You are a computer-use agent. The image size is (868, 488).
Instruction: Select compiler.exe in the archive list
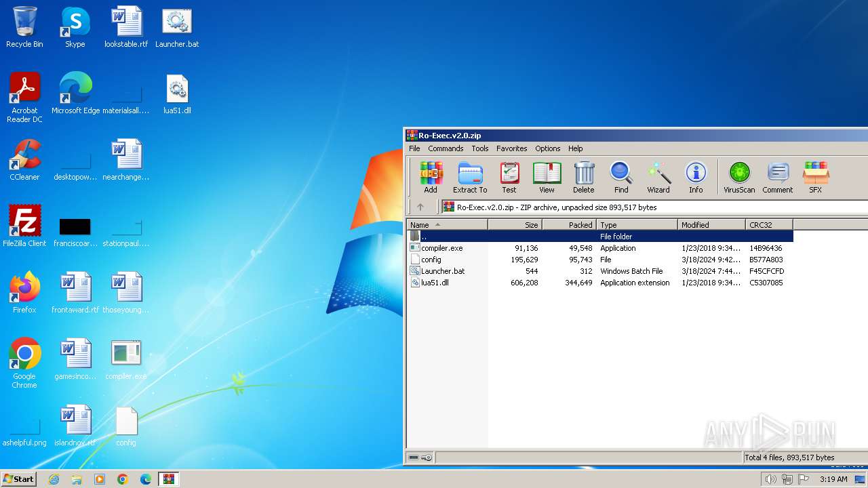point(600,248)
